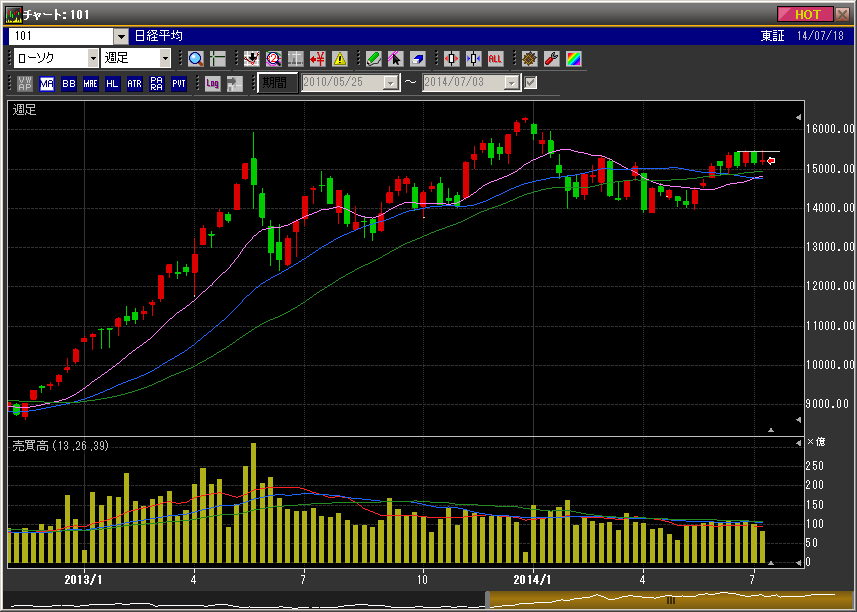Click the grayed table grid icon
The height and width of the screenshot is (612, 857).
click(x=296, y=58)
